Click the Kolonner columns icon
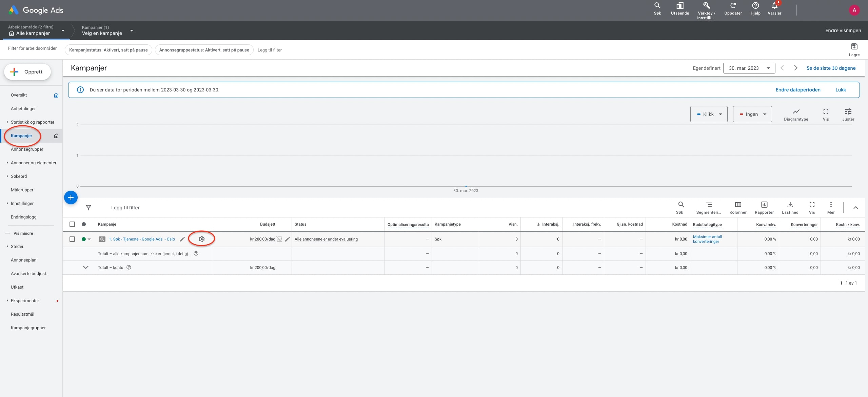The image size is (868, 397). (x=738, y=205)
